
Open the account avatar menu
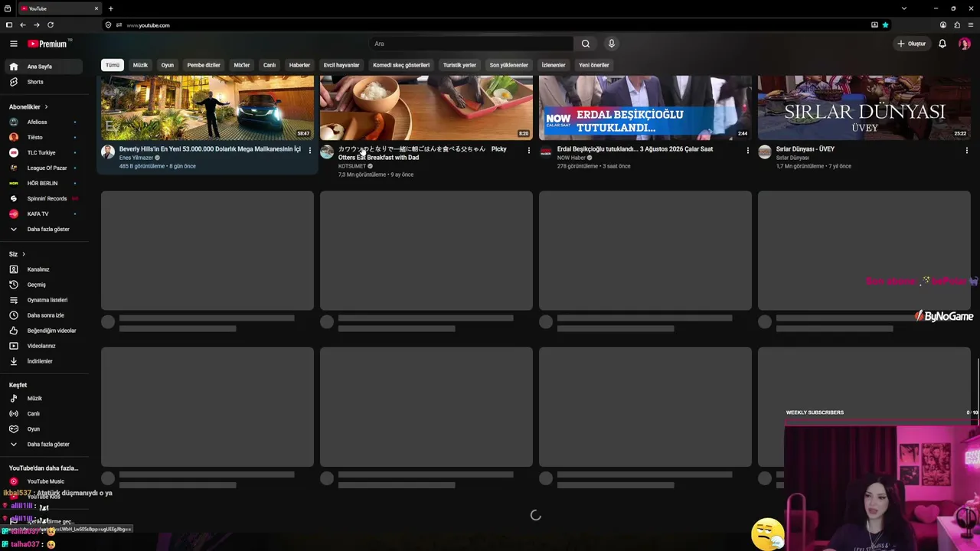[964, 44]
